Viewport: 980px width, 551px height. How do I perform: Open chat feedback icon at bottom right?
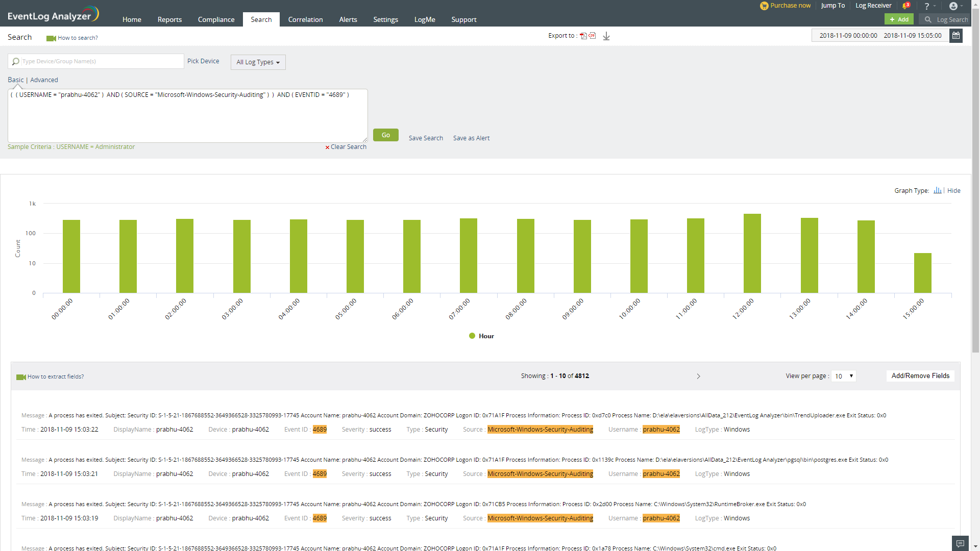coord(960,543)
